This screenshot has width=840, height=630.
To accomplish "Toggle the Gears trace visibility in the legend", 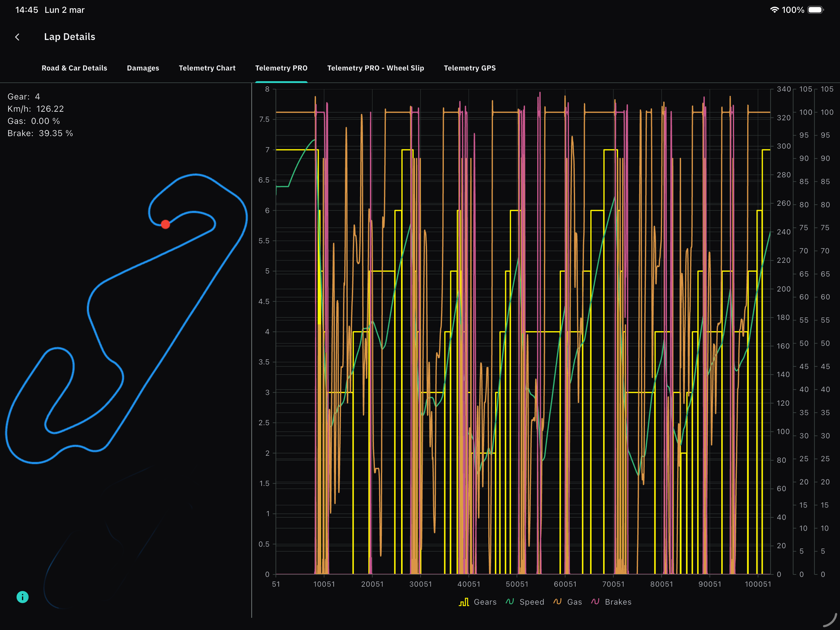I will coord(485,602).
